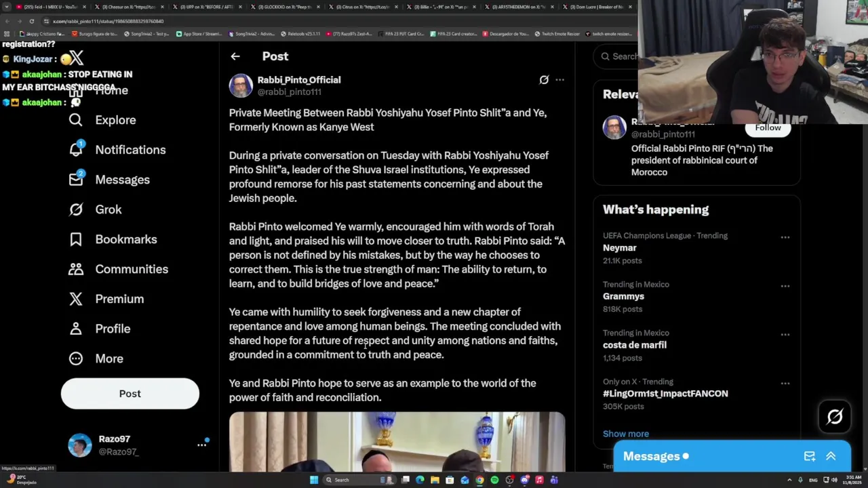Open Messages envelope in sidebar
Viewport: 868px width, 488px height.
(x=76, y=179)
